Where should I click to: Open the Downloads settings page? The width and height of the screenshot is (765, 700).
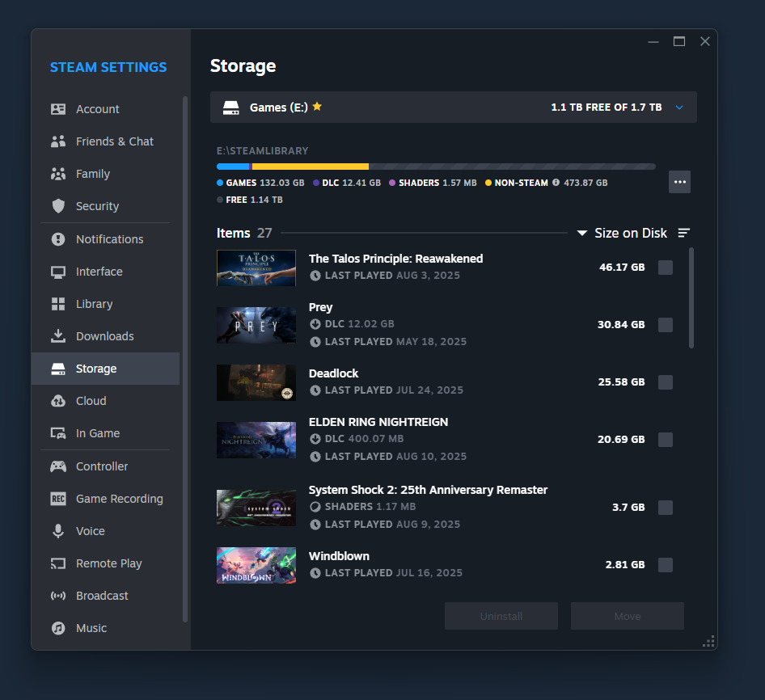pos(105,336)
